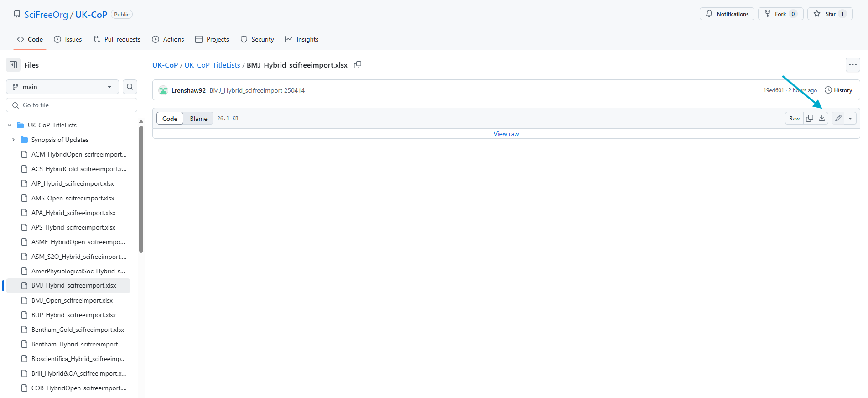Select the Code view toggle
868x398 pixels.
click(x=170, y=119)
